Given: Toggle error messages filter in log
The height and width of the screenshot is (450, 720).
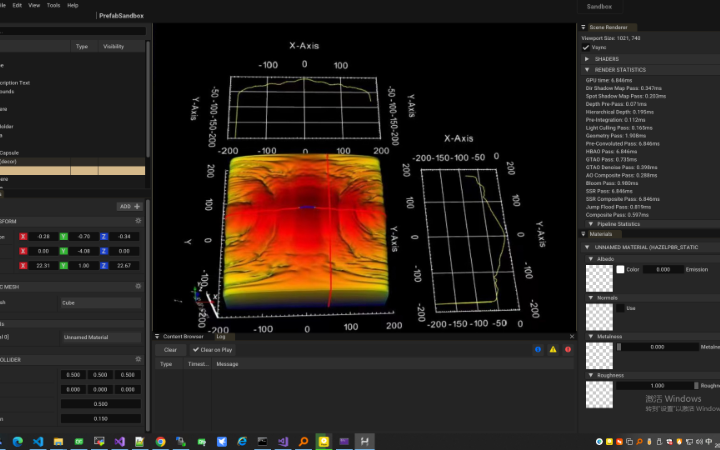Looking at the screenshot, I should click(568, 349).
